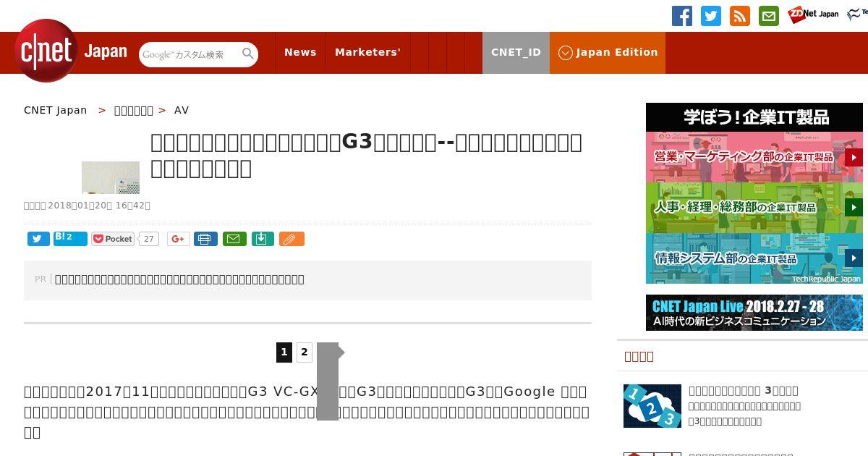Click the green download clip icon
The width and height of the screenshot is (868, 456).
[263, 239]
